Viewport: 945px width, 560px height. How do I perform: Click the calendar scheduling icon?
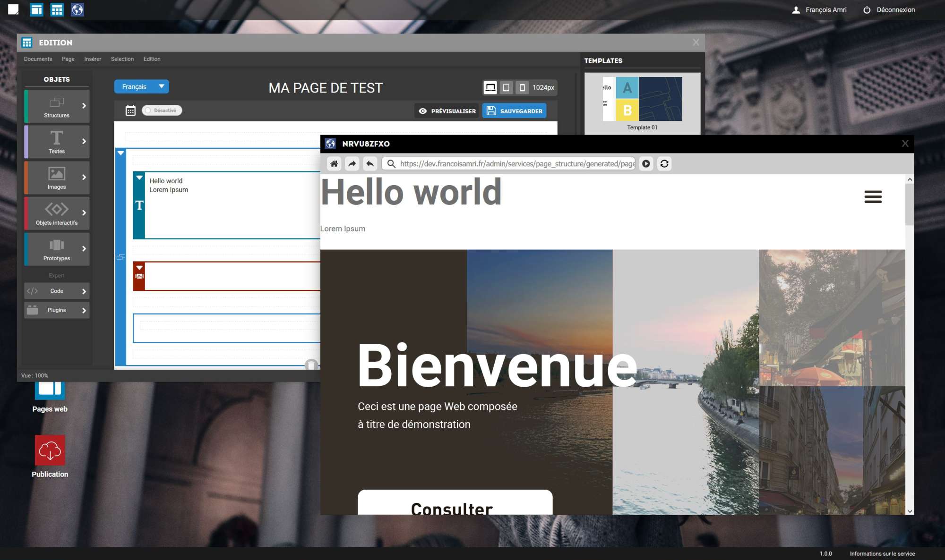click(130, 110)
